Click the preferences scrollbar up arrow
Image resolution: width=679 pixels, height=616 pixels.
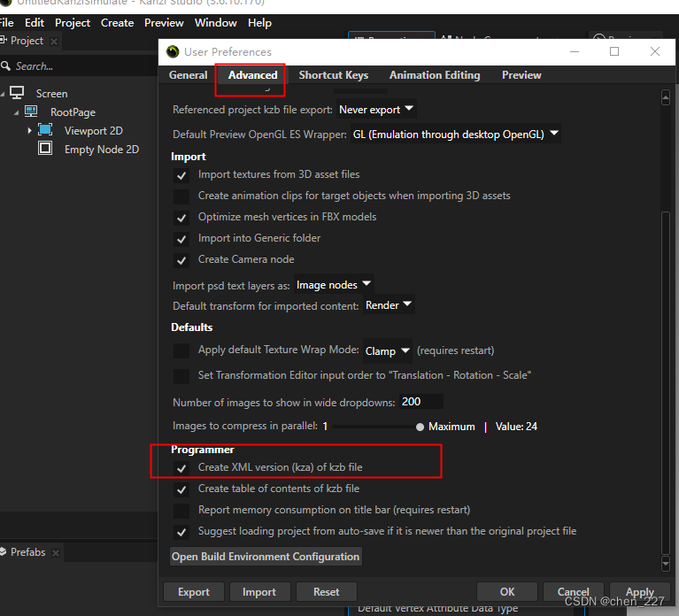pos(666,98)
